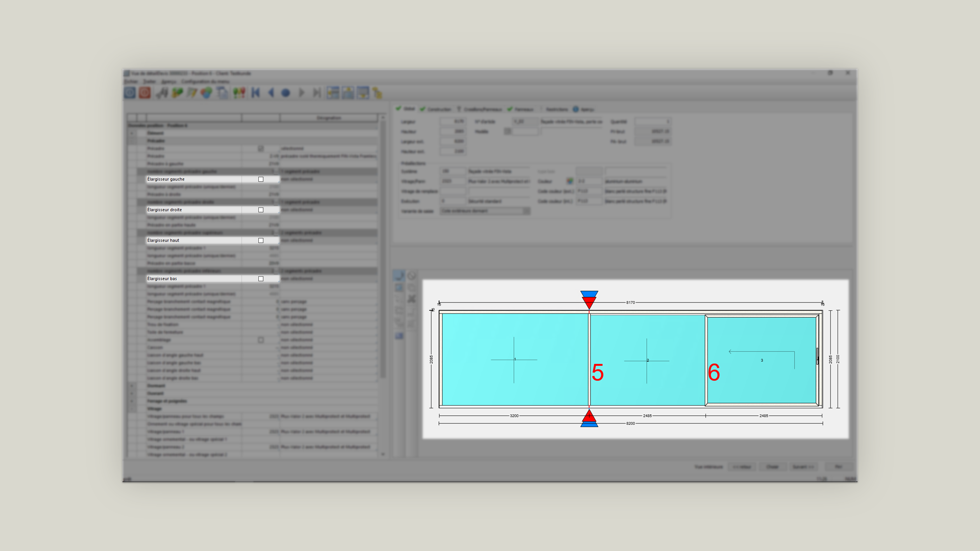This screenshot has height=551, width=980.
Task: Click the red triangle marker below the mullion
Action: (589, 415)
